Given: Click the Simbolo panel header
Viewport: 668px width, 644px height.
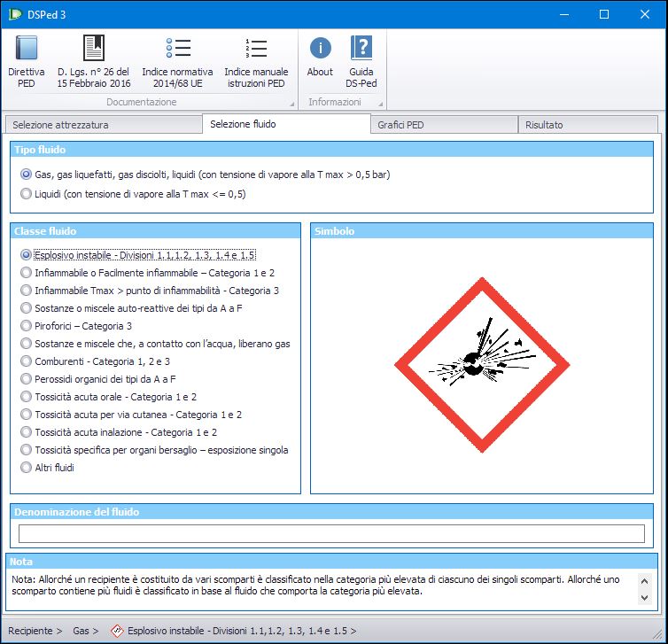Looking at the screenshot, I should click(x=482, y=231).
